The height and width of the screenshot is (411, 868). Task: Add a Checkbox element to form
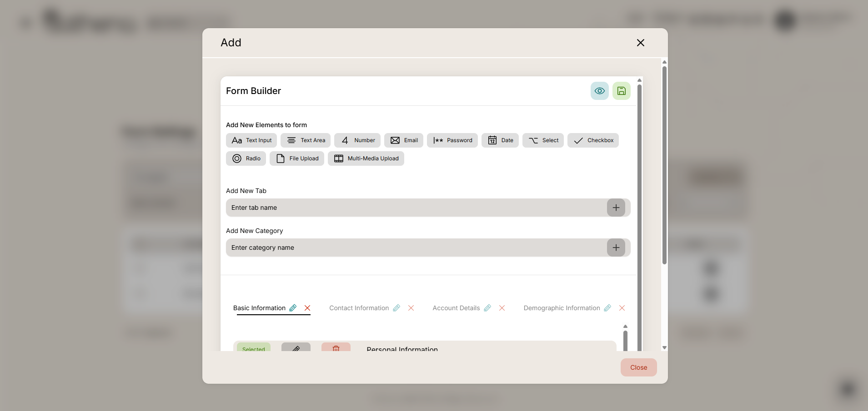tap(593, 140)
